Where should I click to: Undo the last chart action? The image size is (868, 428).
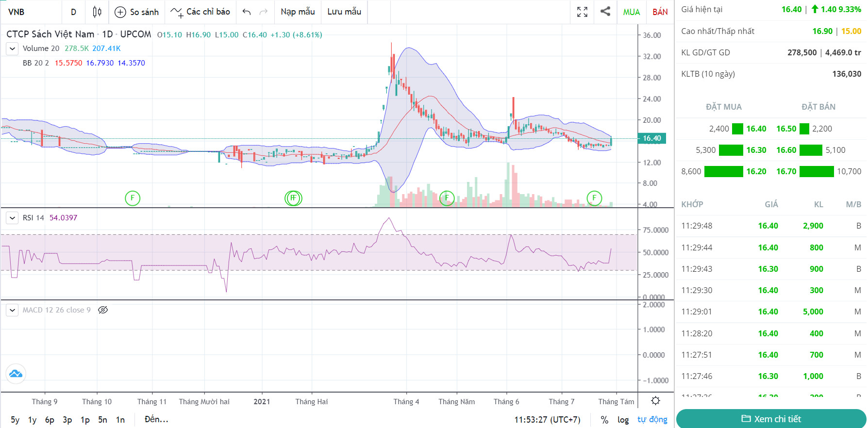[247, 12]
